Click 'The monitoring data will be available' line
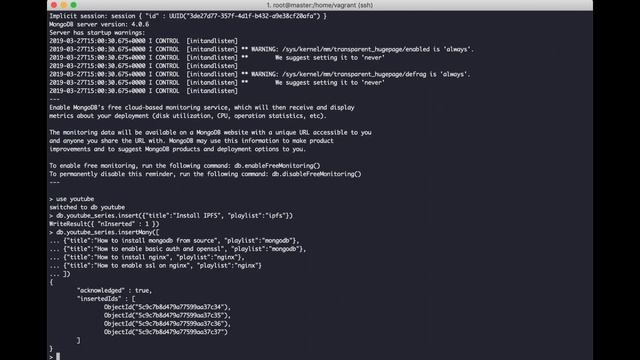The width and height of the screenshot is (640, 360). [211, 133]
